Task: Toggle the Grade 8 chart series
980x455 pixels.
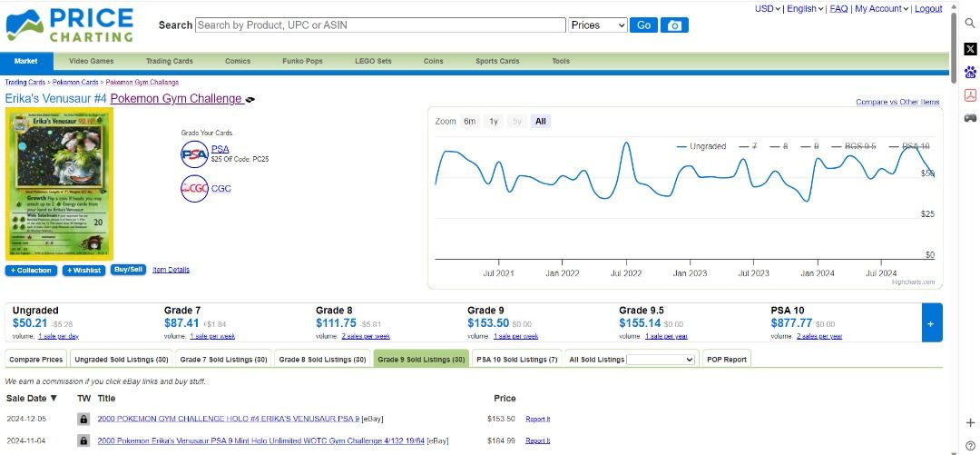Action: (x=779, y=146)
